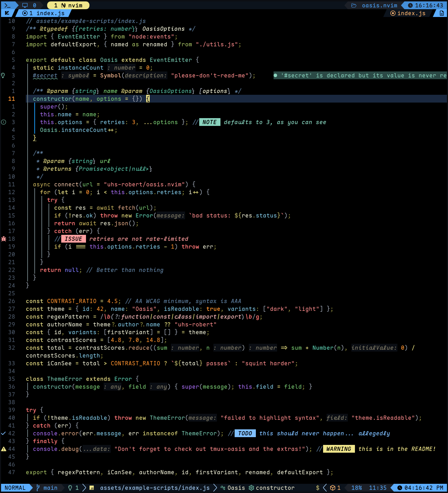Click the bug icon beside line 18
This screenshot has height=493, width=448.
pos(4,239)
